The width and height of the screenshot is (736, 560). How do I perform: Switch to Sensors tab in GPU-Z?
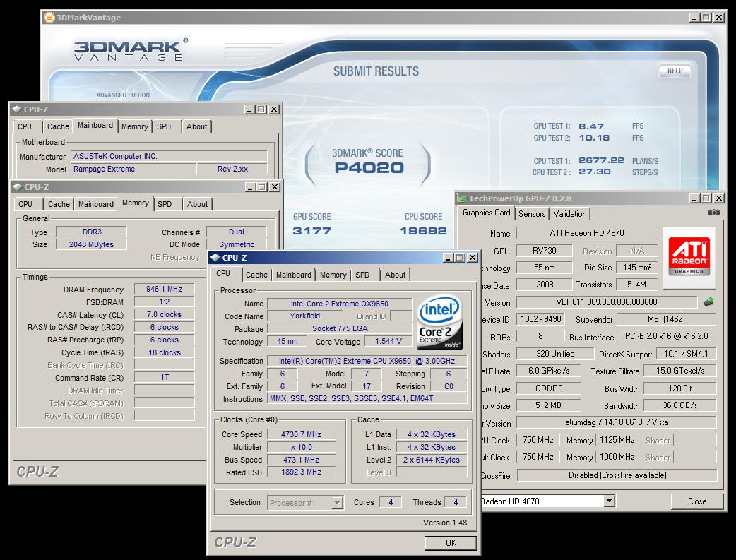[x=532, y=213]
